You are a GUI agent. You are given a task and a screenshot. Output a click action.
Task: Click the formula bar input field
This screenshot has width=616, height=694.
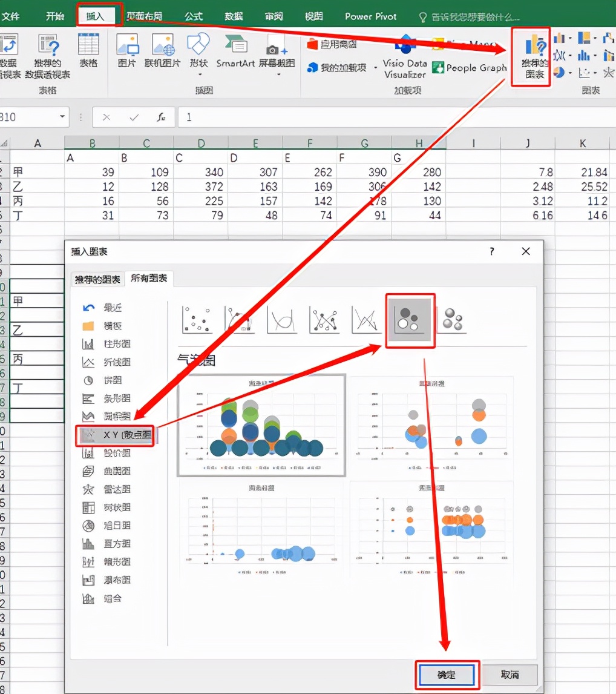[x=393, y=117]
